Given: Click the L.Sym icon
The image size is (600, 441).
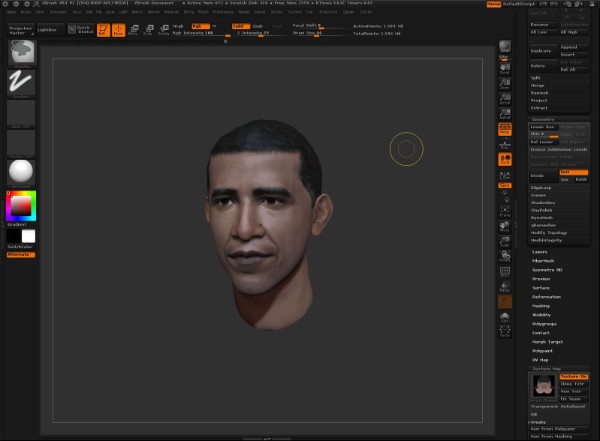Looking at the screenshot, I should point(505,176).
